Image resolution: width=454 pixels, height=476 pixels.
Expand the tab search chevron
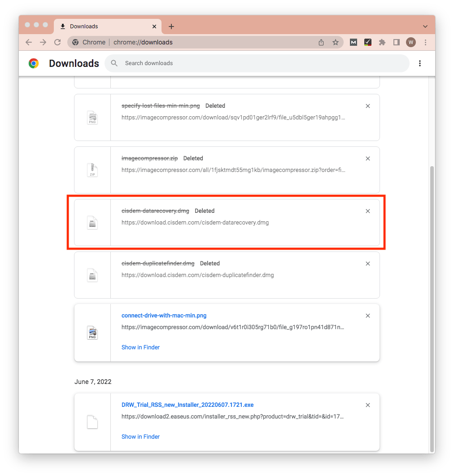pos(425,26)
